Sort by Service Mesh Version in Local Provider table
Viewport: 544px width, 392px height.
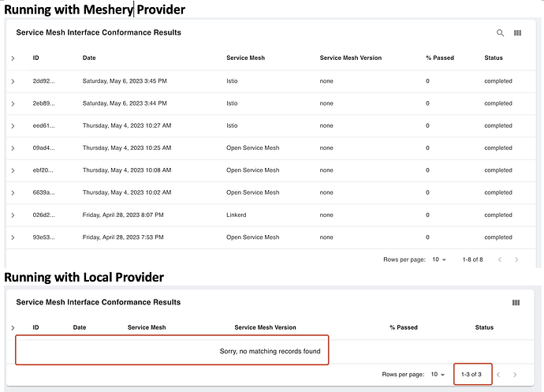click(x=265, y=327)
